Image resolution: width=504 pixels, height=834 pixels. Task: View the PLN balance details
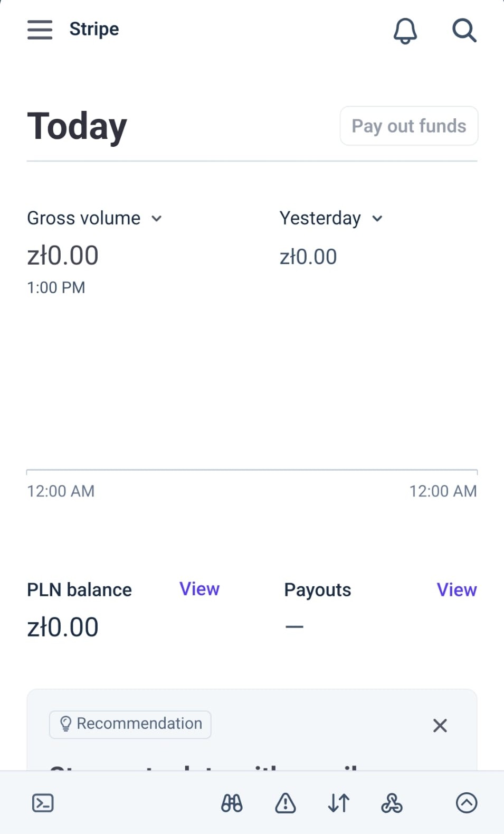(199, 589)
